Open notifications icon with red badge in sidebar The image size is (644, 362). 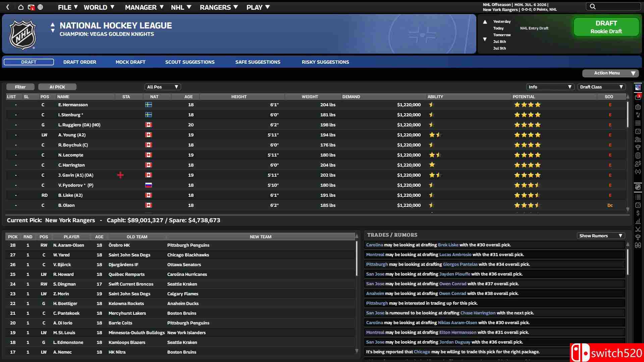[x=638, y=97]
